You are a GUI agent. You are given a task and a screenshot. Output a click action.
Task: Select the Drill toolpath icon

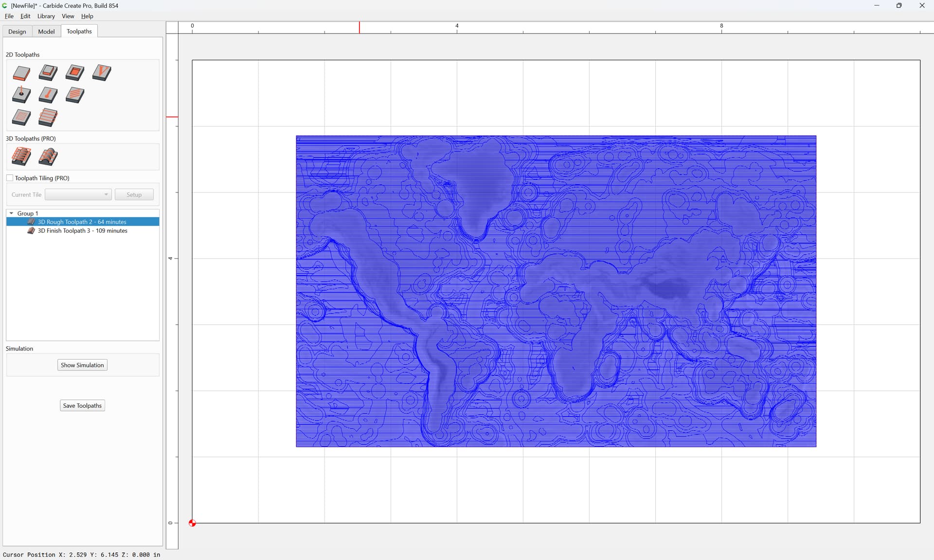click(x=21, y=95)
